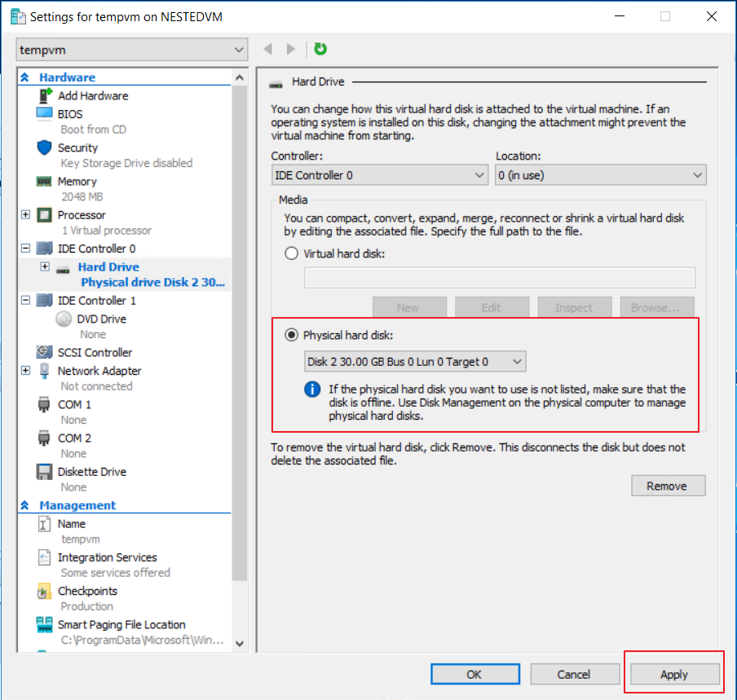Open the Location dropdown
Viewport: 737px width, 700px height.
(x=600, y=175)
